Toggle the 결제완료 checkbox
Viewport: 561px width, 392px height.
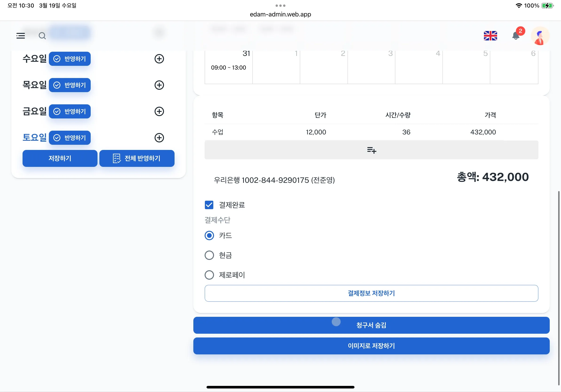209,205
